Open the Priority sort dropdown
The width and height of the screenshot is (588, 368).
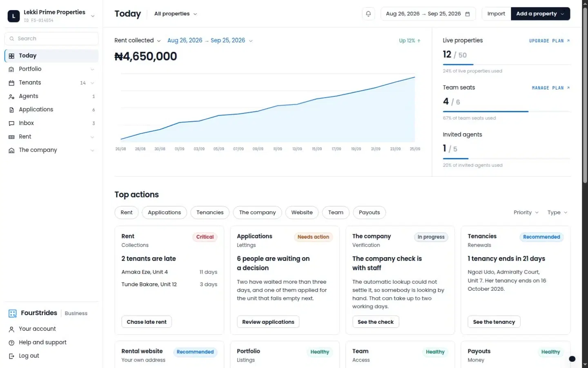(526, 213)
